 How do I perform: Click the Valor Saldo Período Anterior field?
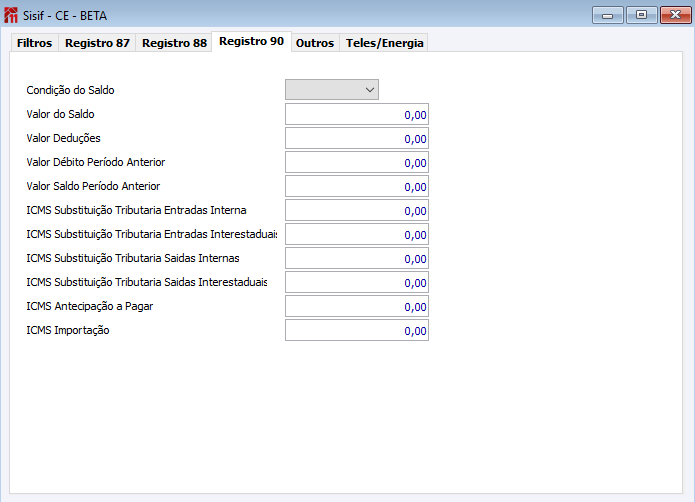coord(357,186)
